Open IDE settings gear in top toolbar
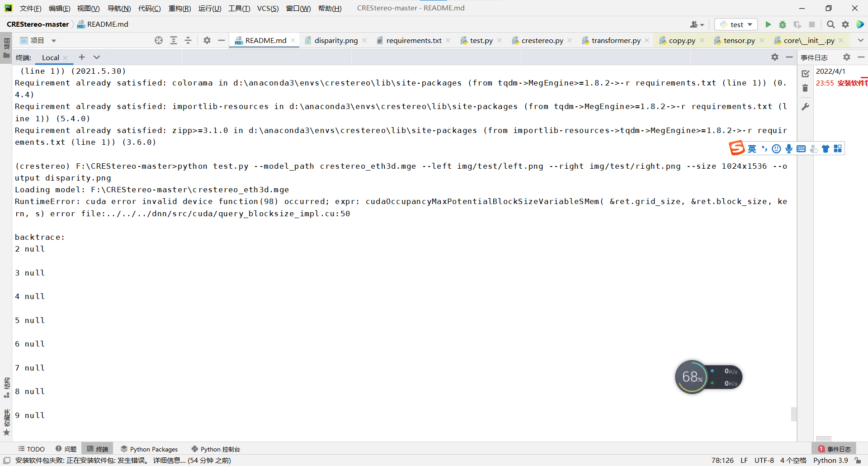This screenshot has height=466, width=868. tap(845, 24)
